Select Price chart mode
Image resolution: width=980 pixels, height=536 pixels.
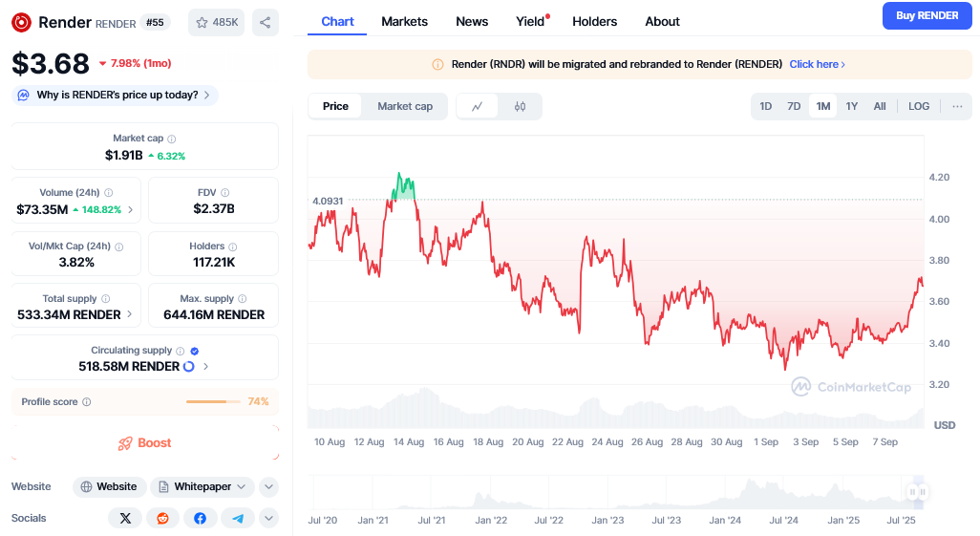pyautogui.click(x=335, y=106)
